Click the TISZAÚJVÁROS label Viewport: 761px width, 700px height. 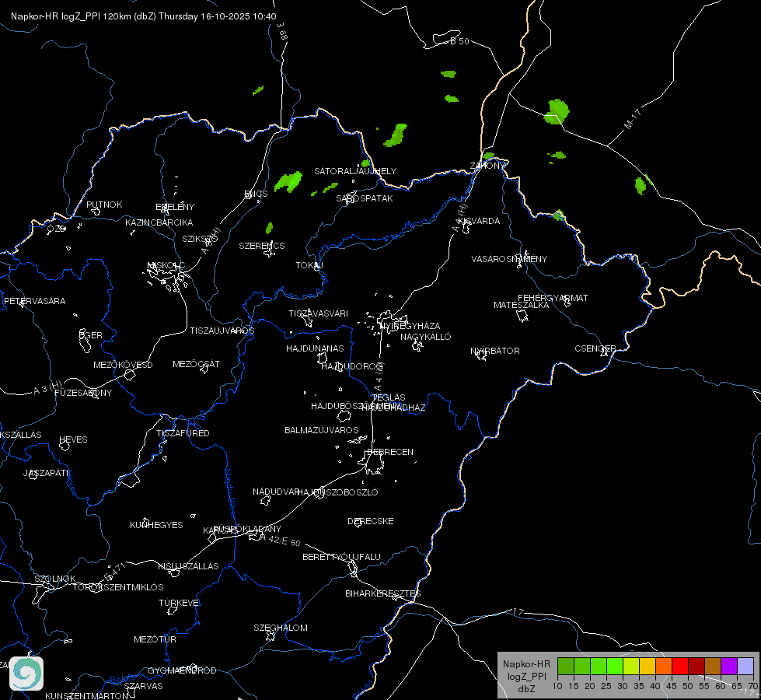222,331
